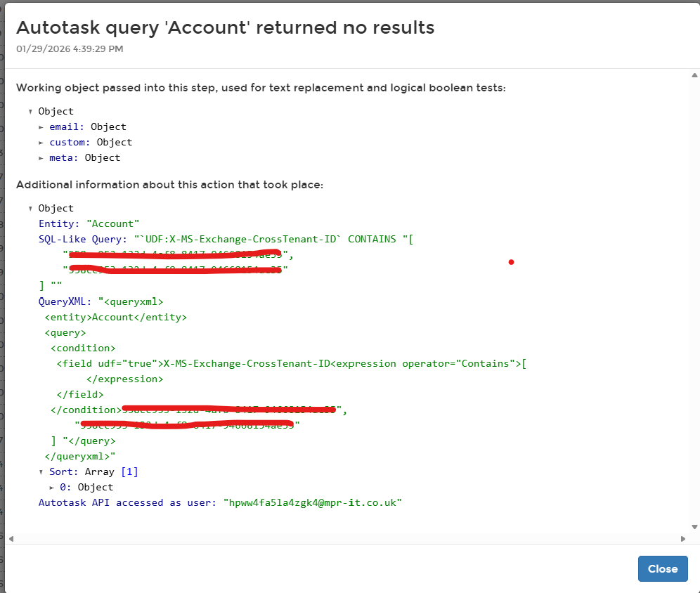The image size is (700, 593).
Task: Click the horizontal scrollbar left arrow
Action: [x=10, y=539]
